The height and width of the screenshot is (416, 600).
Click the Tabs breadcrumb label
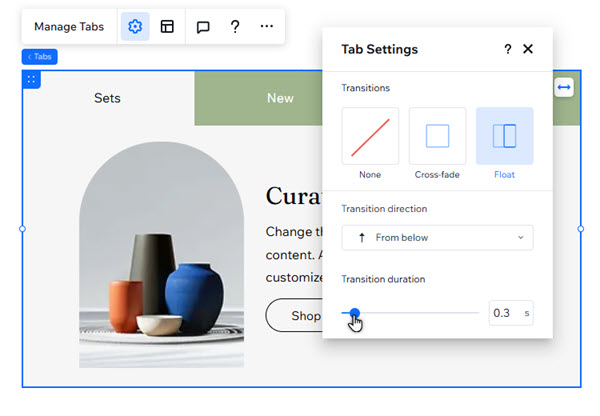point(40,57)
